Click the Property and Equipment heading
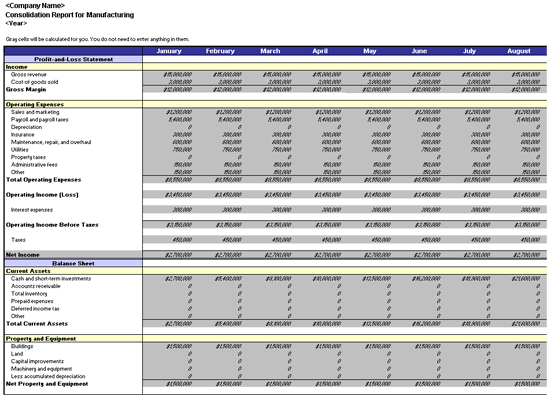 coord(41,339)
